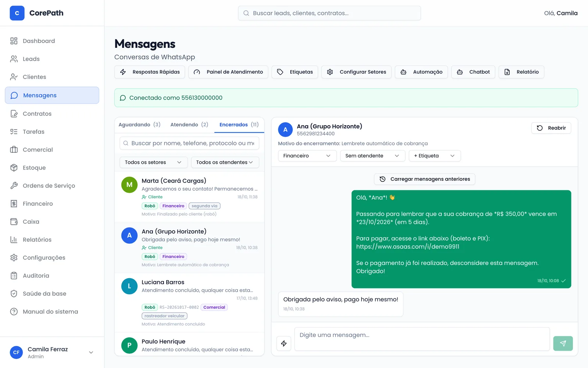Open the Sem atendente dropdown
Image resolution: width=588 pixels, height=368 pixels.
[373, 156]
